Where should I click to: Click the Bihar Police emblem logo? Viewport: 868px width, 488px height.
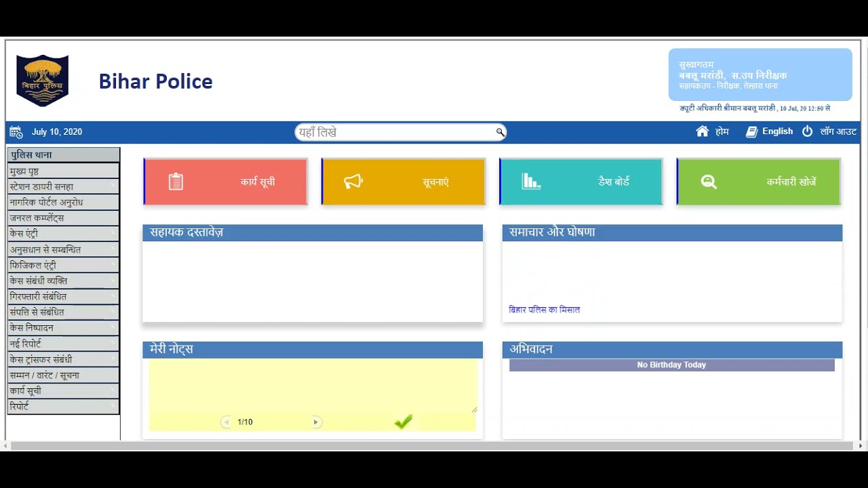tap(43, 81)
